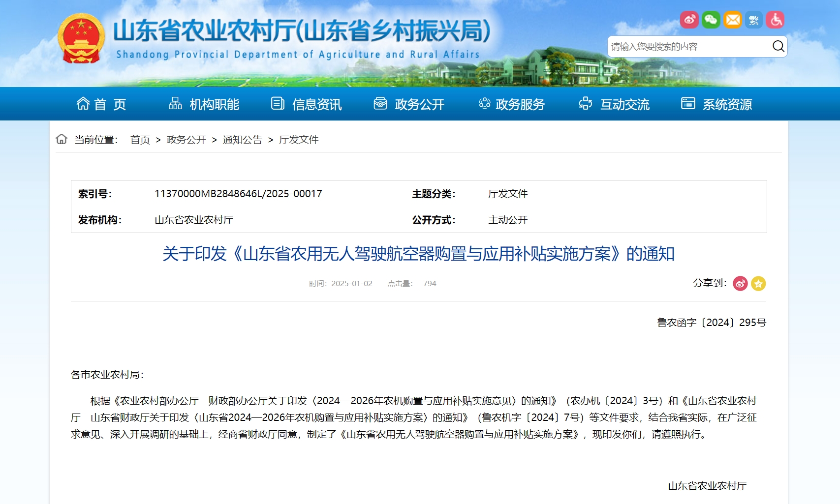Open 政务服务 navigation item
840x504 pixels.
pyautogui.click(x=512, y=104)
